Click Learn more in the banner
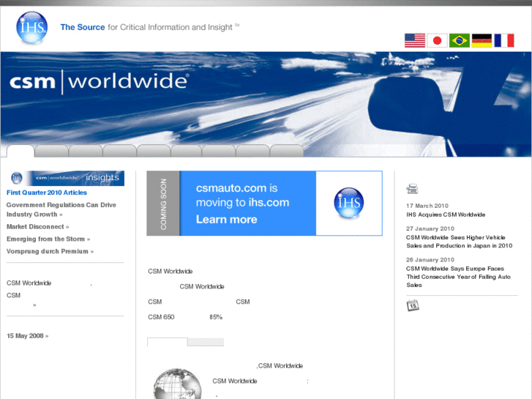The width and height of the screenshot is (532, 399). click(x=226, y=220)
